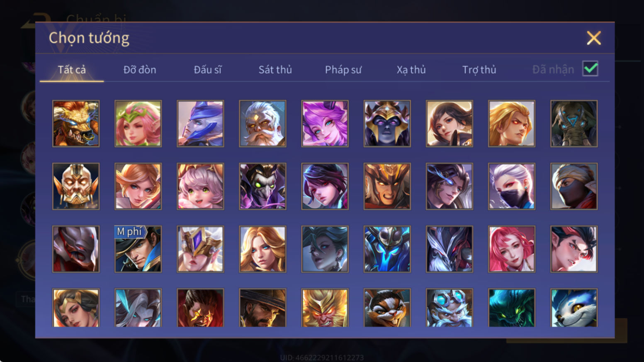This screenshot has height=362, width=644.
Task: Select the golden monkey king hero
Action: [325, 308]
